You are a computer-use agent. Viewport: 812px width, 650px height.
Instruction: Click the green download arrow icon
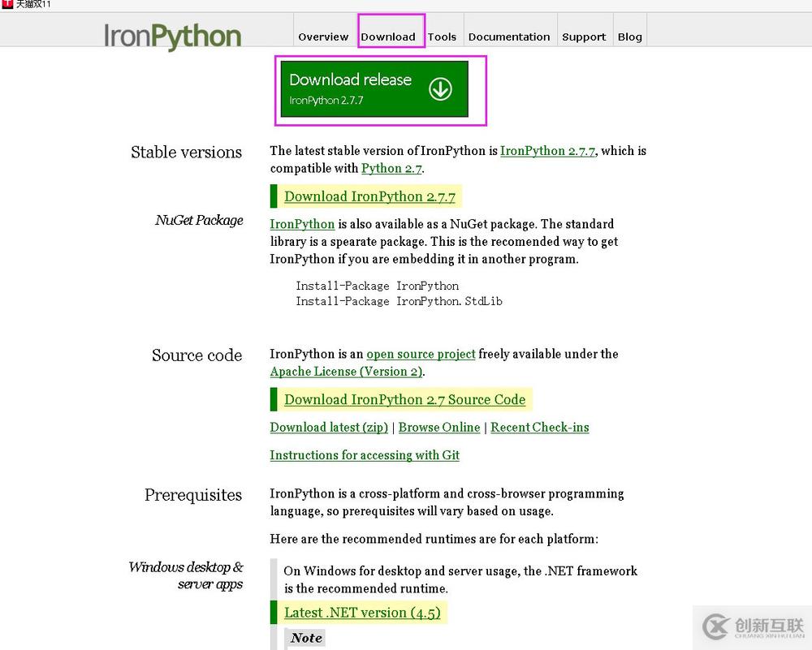pyautogui.click(x=441, y=88)
